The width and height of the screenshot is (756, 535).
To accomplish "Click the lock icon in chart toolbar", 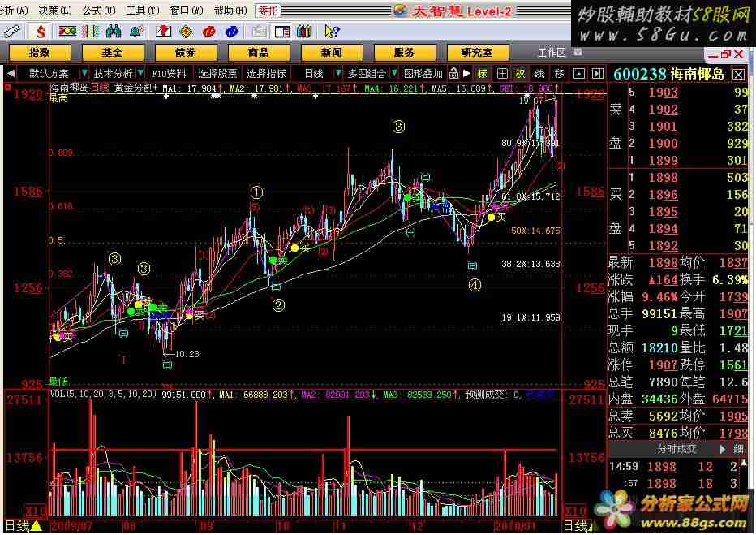I will pos(453,73).
